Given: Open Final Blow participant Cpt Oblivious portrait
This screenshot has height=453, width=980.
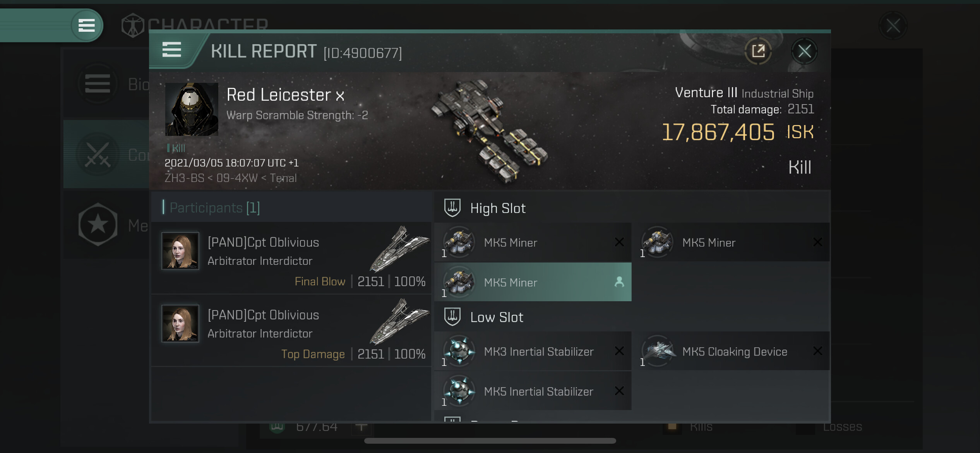Looking at the screenshot, I should 180,251.
